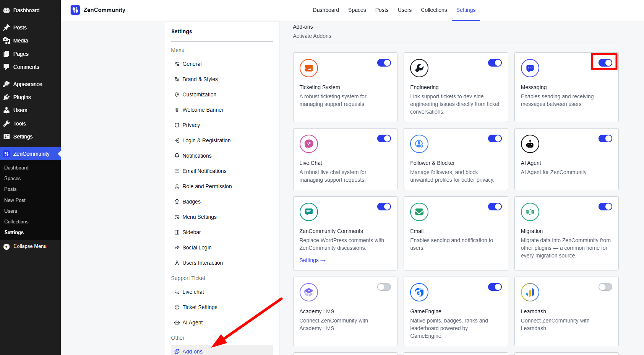Click the Learndash addon icon
Viewport: 644px width, 355px height.
click(530, 292)
